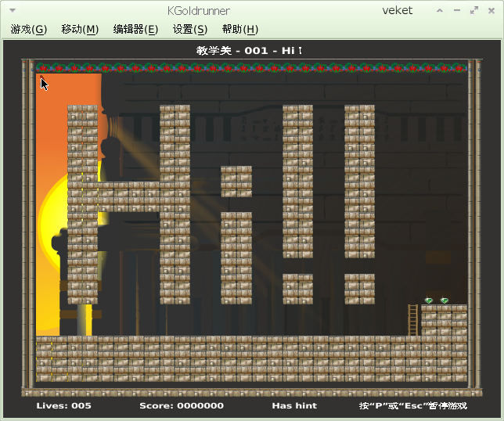This screenshot has height=421, width=504.
Task: Maximize the KGoldrunner window
Action: 473,11
